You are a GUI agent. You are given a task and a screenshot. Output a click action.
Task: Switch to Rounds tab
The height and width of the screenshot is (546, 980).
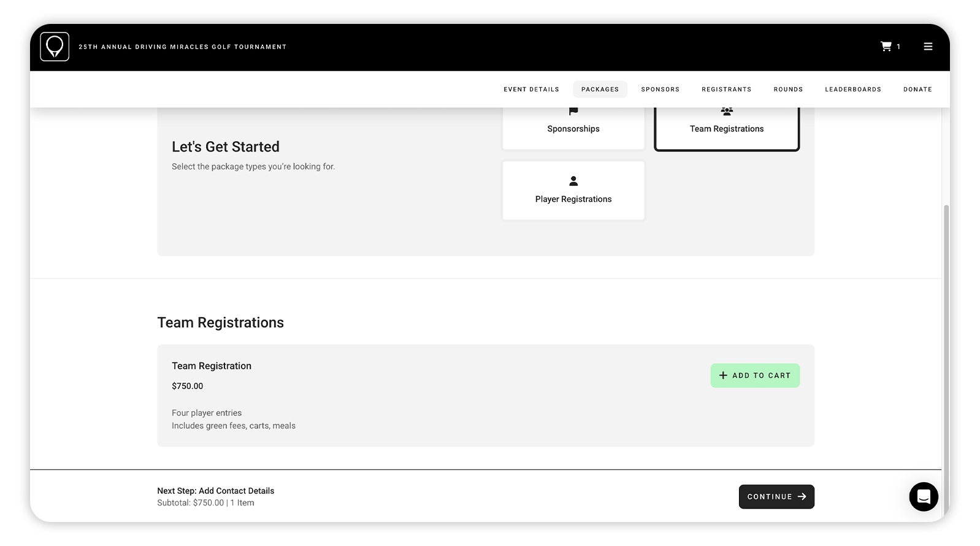[788, 90]
